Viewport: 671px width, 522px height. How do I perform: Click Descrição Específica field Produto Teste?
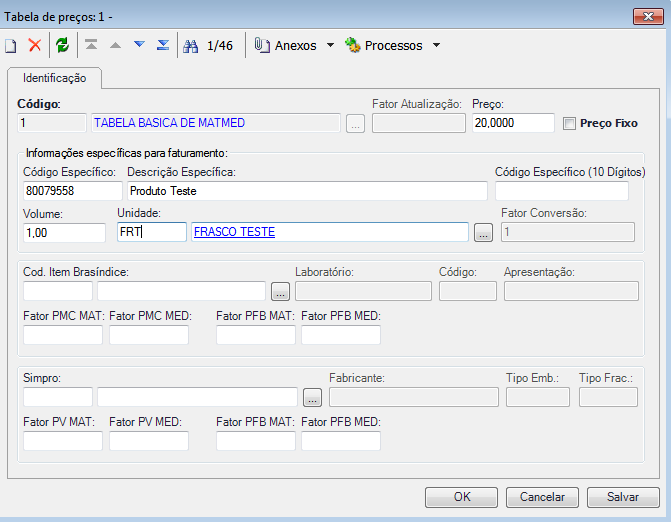pyautogui.click(x=307, y=191)
